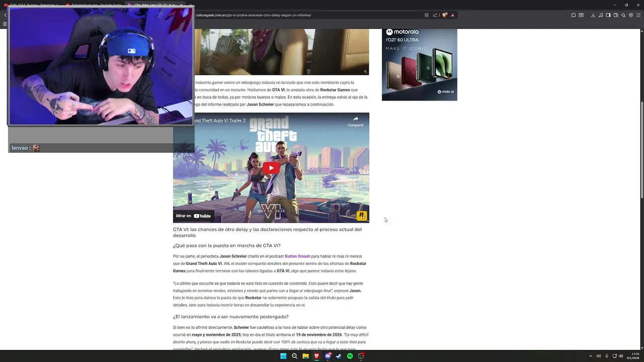Open the downloads icon in toolbar
Viewport: 644px width, 362px height.
[x=593, y=15]
